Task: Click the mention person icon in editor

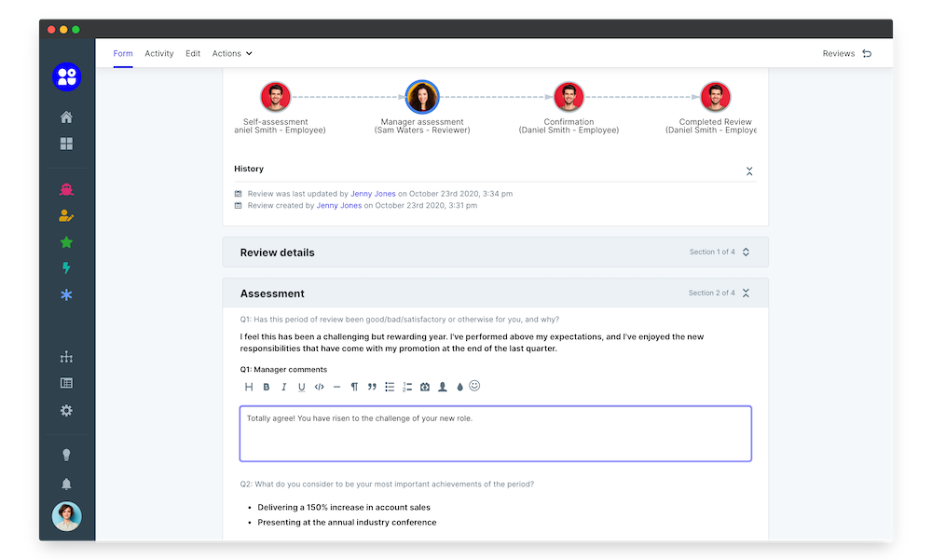Action: pyautogui.click(x=442, y=387)
